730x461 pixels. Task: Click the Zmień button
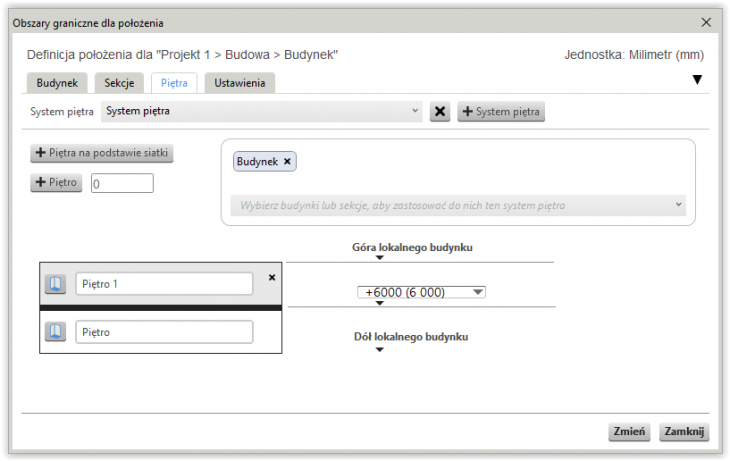point(629,432)
